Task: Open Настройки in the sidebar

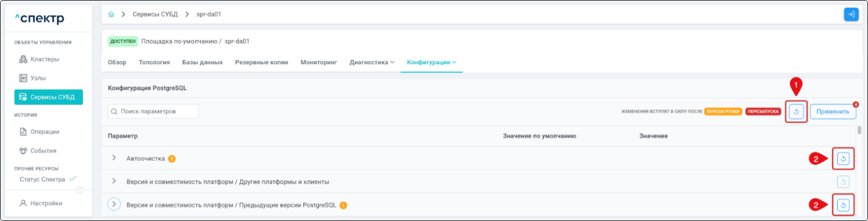Action: pyautogui.click(x=46, y=203)
